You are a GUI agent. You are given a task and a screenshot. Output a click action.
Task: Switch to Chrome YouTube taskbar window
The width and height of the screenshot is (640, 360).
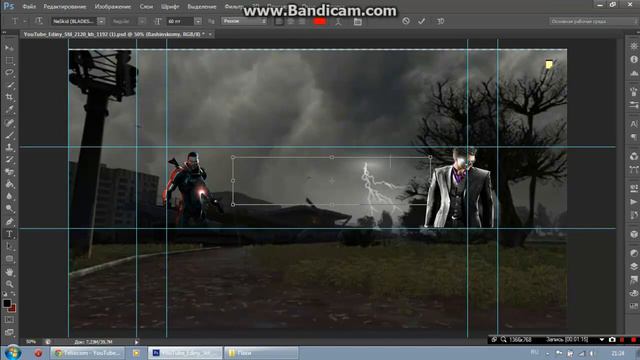click(x=87, y=353)
